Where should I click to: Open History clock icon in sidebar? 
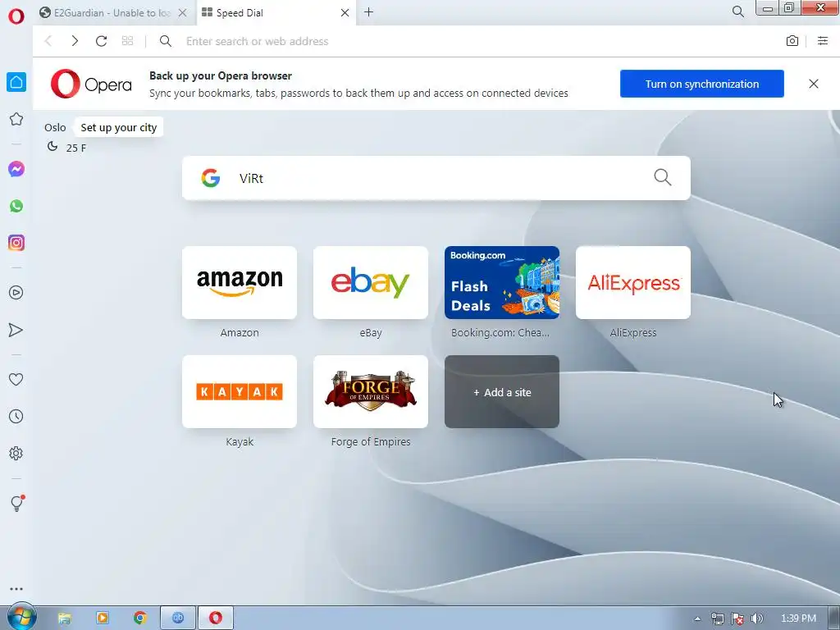(x=16, y=416)
